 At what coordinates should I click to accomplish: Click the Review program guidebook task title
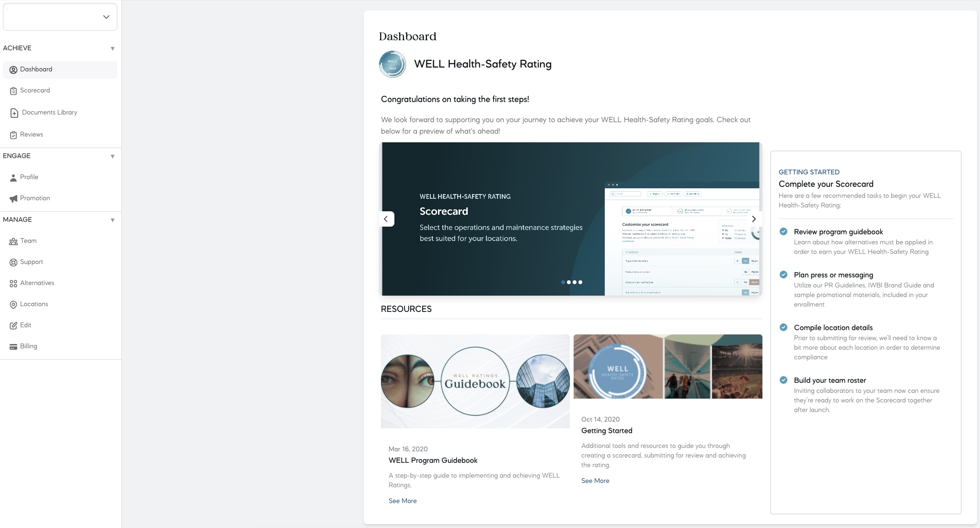pyautogui.click(x=838, y=232)
